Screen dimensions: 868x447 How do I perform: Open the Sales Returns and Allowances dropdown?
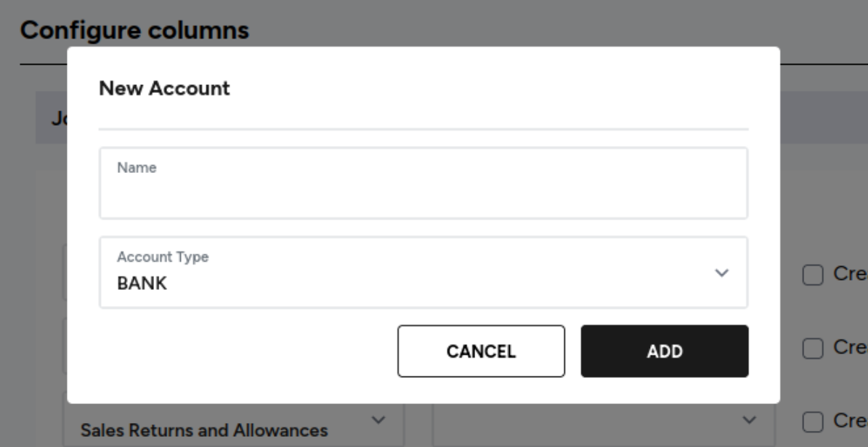(234, 425)
